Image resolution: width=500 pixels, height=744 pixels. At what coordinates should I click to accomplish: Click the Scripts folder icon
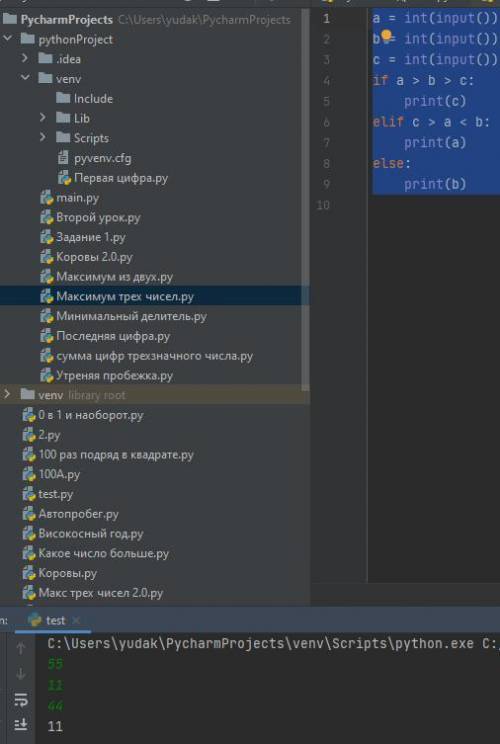(63, 137)
